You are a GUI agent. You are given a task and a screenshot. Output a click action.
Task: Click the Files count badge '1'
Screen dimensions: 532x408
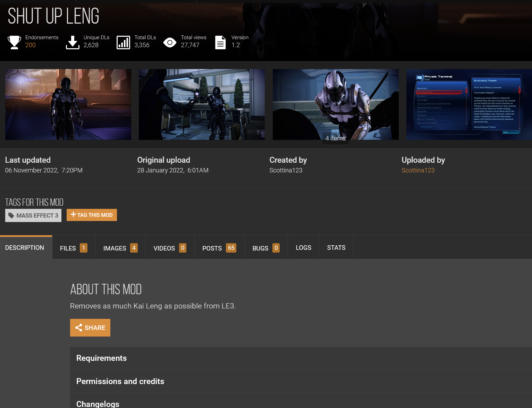(x=84, y=248)
